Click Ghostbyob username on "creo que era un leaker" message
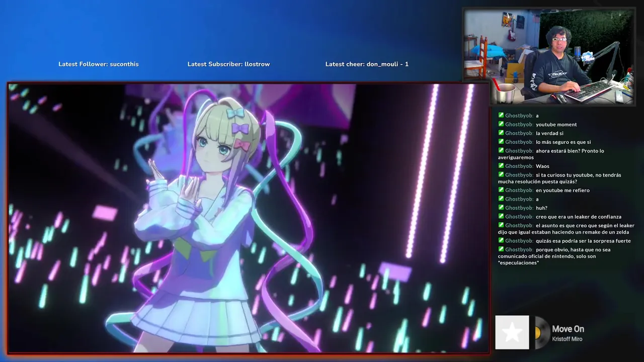 tap(519, 217)
